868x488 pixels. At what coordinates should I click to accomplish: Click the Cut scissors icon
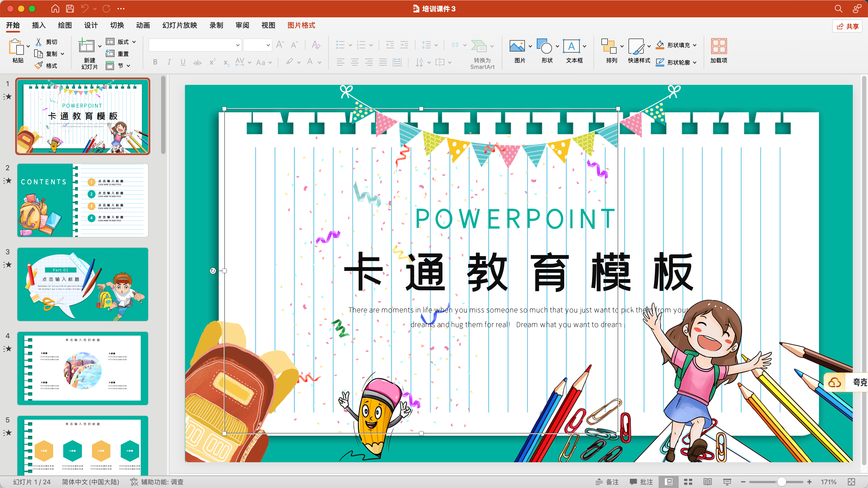pyautogui.click(x=39, y=42)
